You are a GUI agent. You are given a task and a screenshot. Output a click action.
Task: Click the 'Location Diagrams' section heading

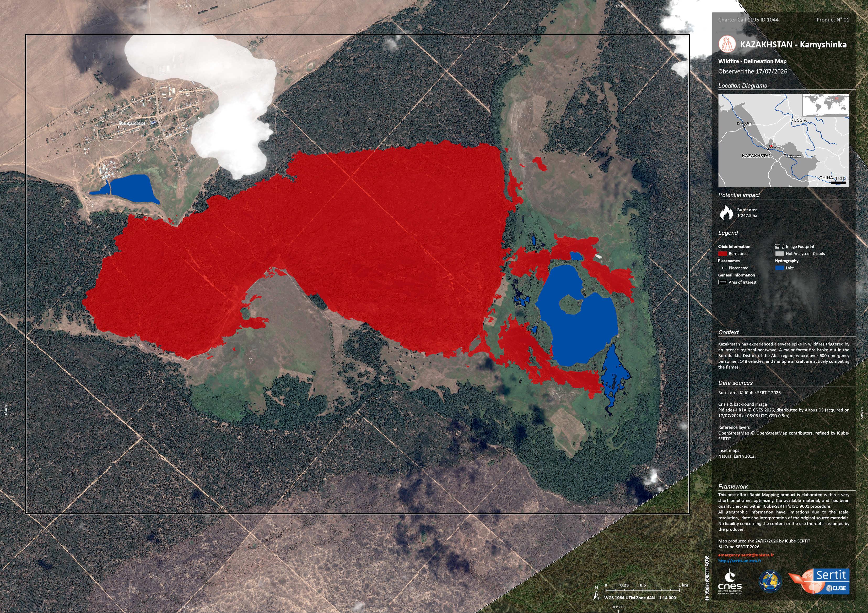coord(742,86)
